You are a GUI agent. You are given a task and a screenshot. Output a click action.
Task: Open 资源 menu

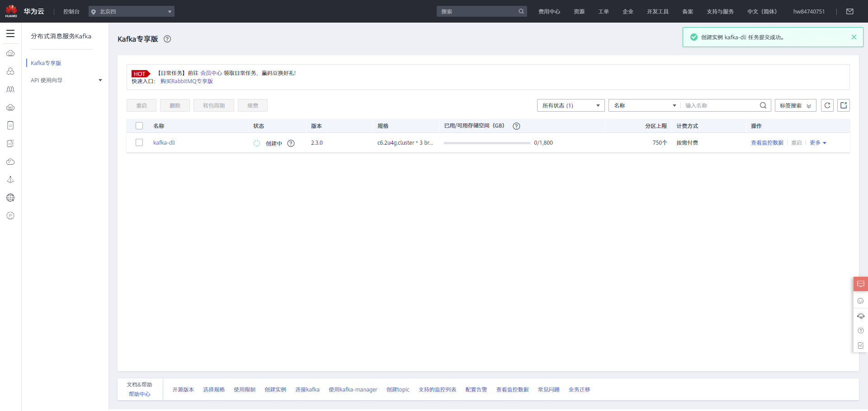click(579, 11)
